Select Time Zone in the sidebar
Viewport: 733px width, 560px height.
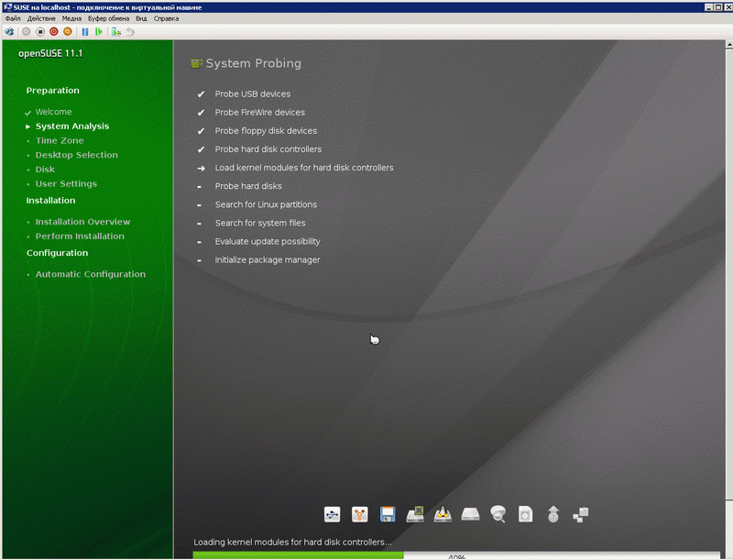point(60,141)
